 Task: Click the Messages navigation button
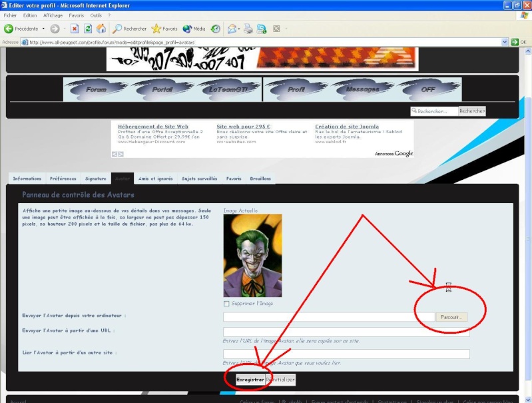[x=362, y=90]
